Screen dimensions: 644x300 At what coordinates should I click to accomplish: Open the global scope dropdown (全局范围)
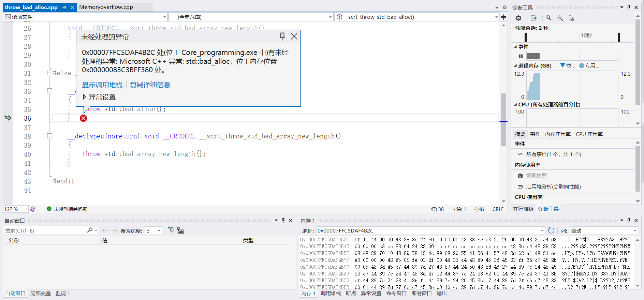pos(330,17)
